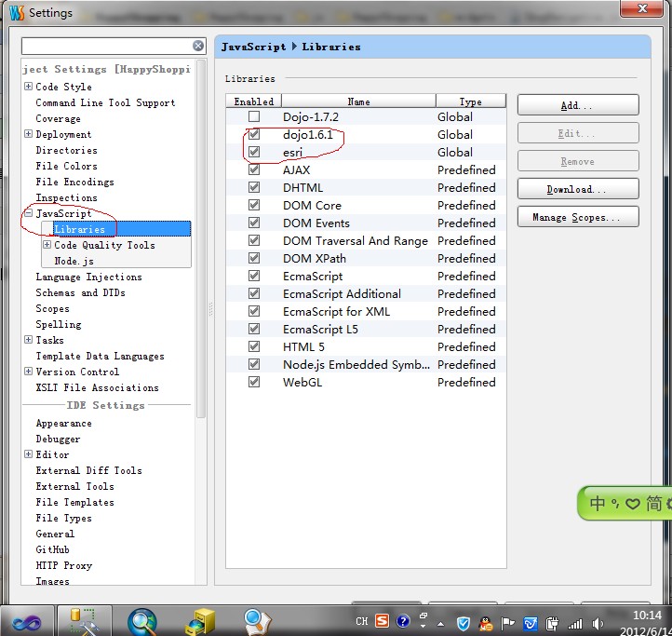Click the Download... button

pyautogui.click(x=578, y=189)
